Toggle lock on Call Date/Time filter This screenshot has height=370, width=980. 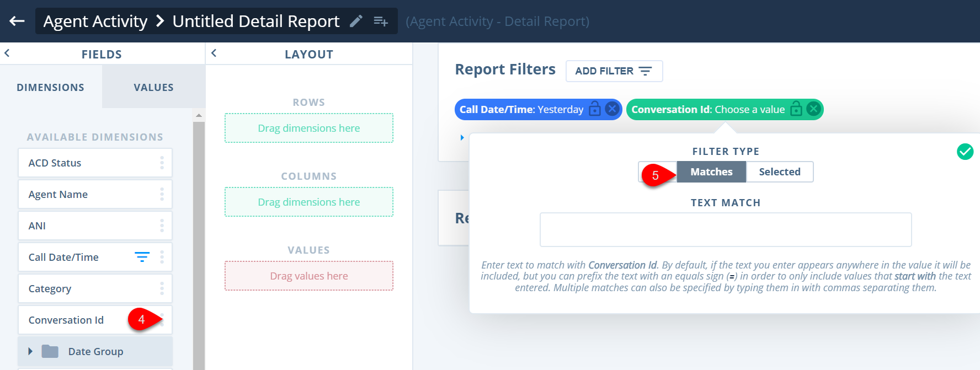tap(594, 109)
